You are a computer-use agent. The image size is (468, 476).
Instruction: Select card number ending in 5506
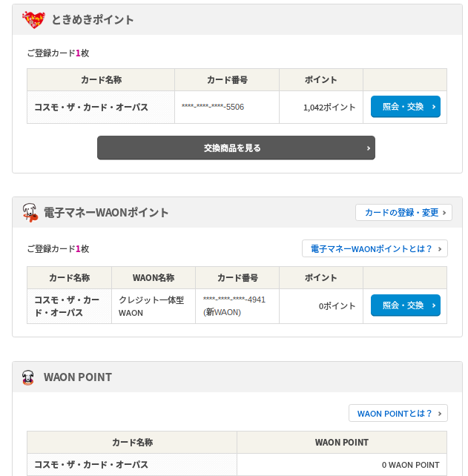tap(213, 107)
